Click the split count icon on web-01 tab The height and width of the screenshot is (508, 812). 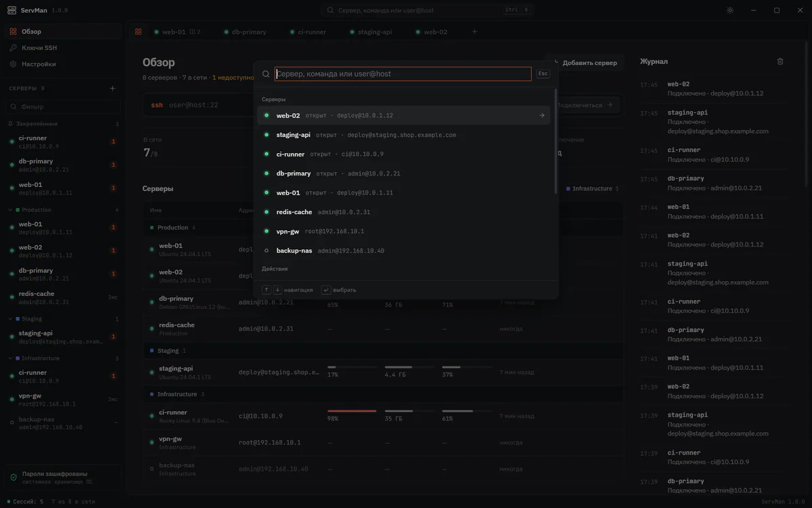[192, 32]
